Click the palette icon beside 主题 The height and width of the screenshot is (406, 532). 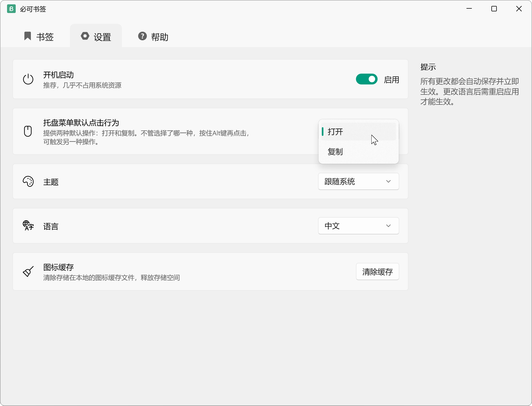28,181
